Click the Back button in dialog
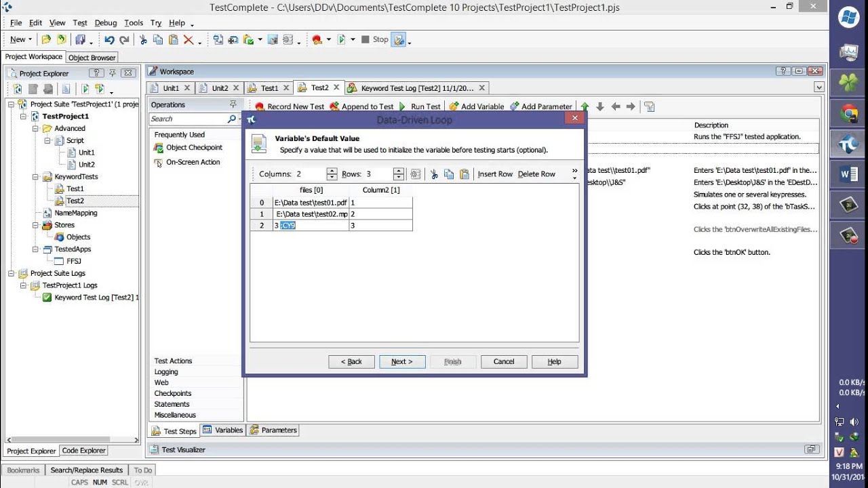 pos(351,362)
